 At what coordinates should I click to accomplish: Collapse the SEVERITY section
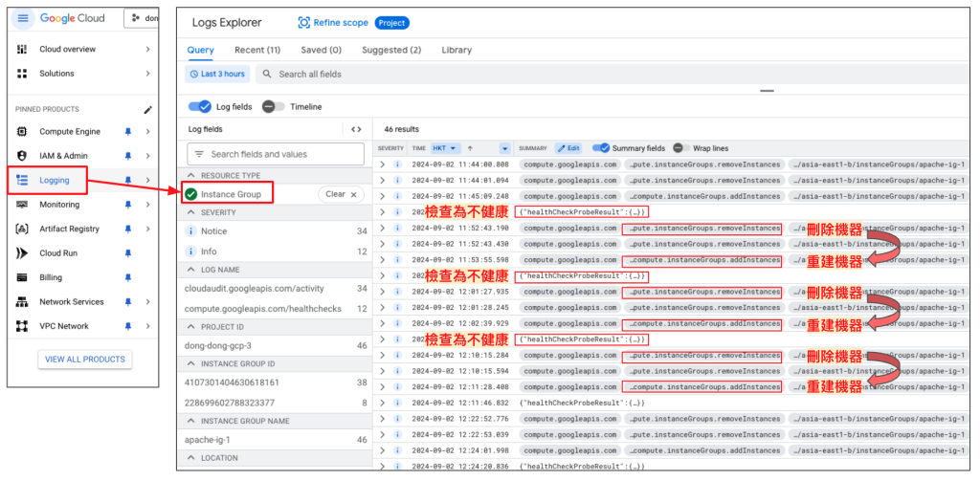(191, 213)
